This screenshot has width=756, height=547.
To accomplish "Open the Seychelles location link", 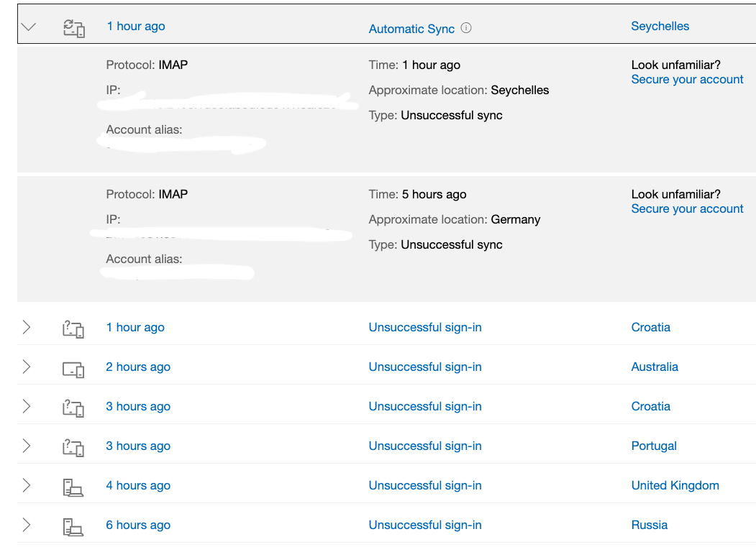I will 660,26.
